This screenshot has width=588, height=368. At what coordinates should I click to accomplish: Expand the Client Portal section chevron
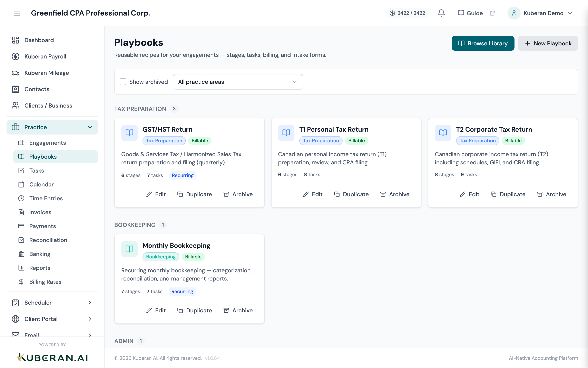[x=90, y=319]
